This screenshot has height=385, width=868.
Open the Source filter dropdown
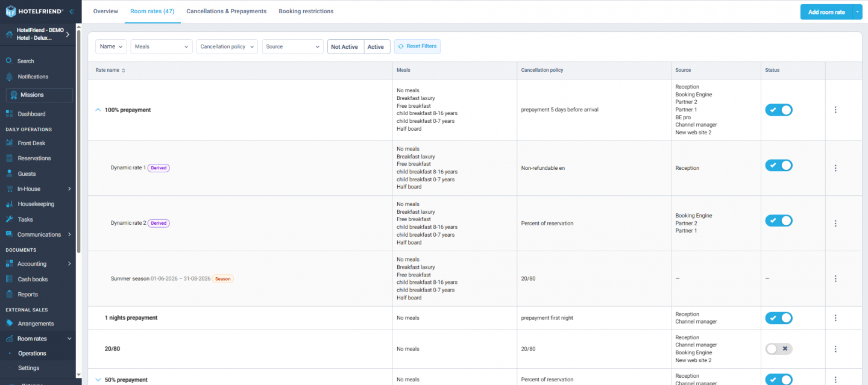tap(293, 46)
